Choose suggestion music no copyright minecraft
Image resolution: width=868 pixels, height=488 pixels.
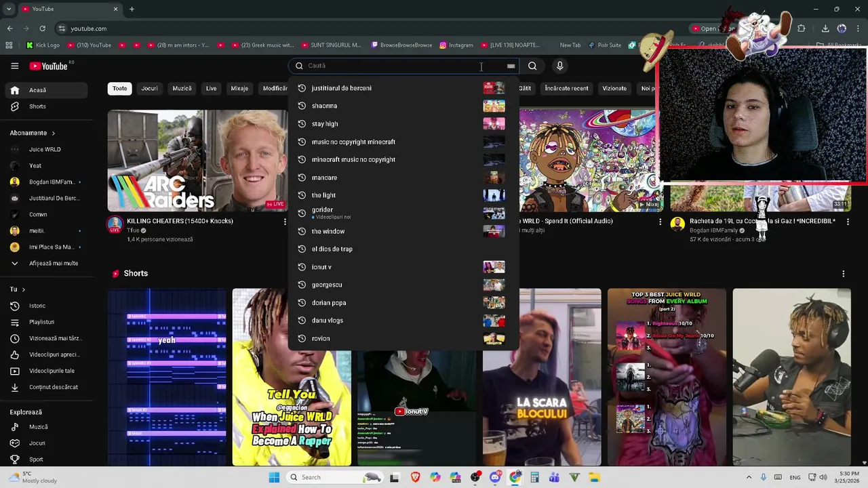[x=403, y=142]
